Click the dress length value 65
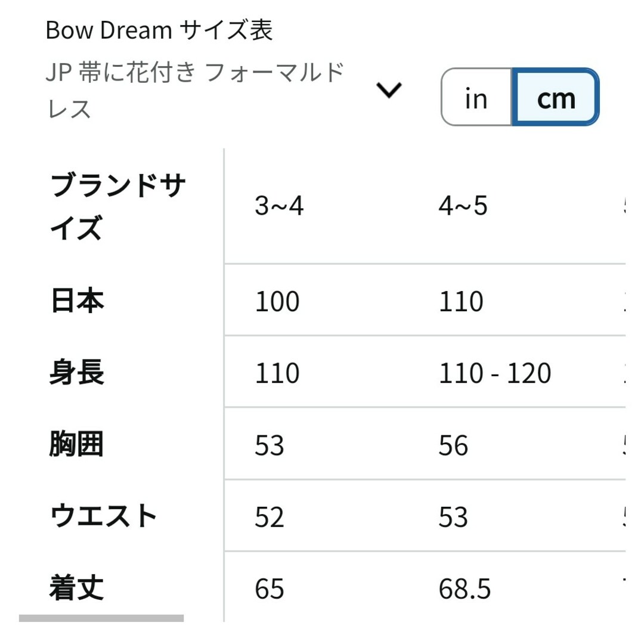This screenshot has height=644, width=644. pyautogui.click(x=270, y=589)
